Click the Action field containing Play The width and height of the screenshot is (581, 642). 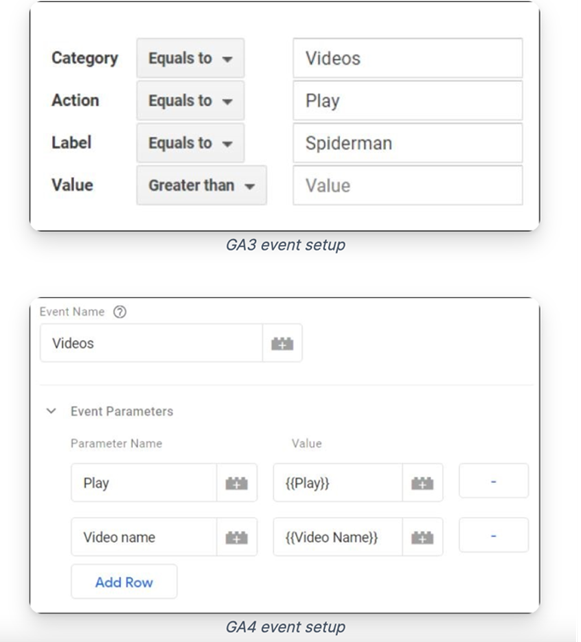coord(408,100)
